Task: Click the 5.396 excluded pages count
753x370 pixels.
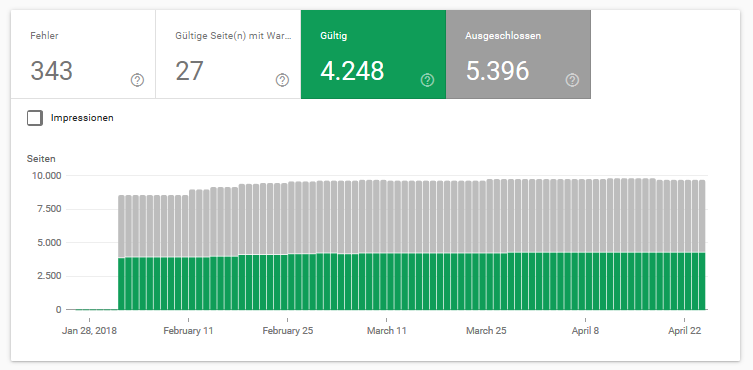Action: tap(498, 71)
